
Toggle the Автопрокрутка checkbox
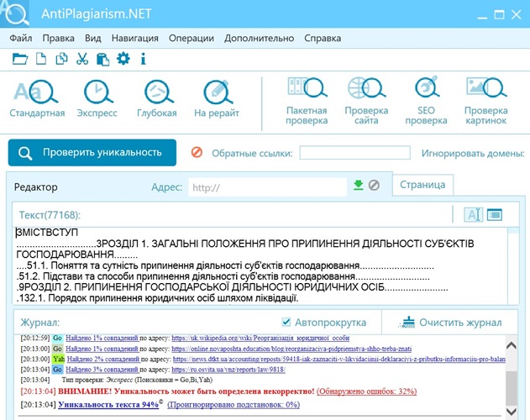click(286, 322)
